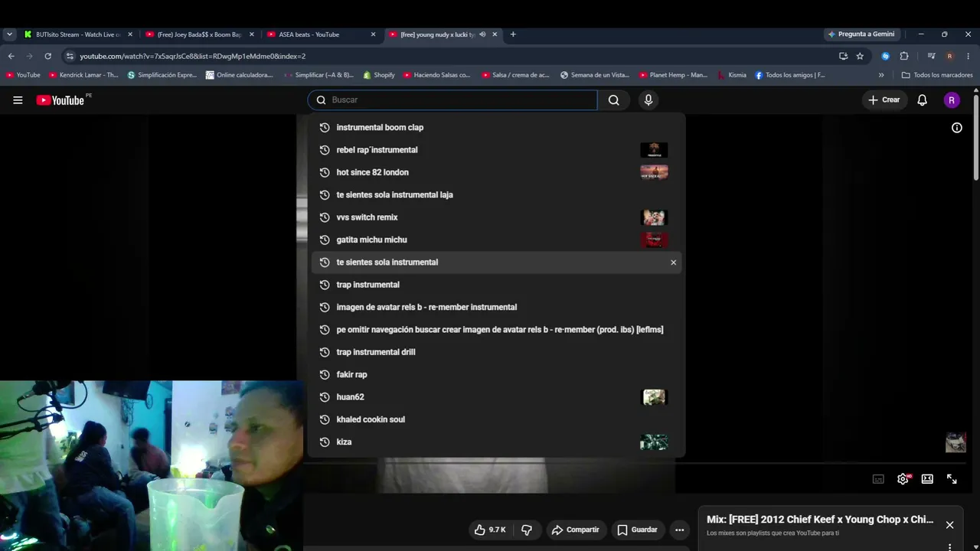Toggle subtitles on the video player
Screen dimensions: 980x551
point(878,479)
